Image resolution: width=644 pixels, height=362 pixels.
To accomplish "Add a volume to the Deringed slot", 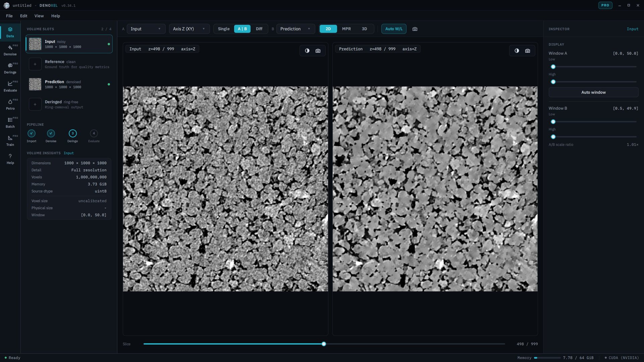I will coord(35,104).
